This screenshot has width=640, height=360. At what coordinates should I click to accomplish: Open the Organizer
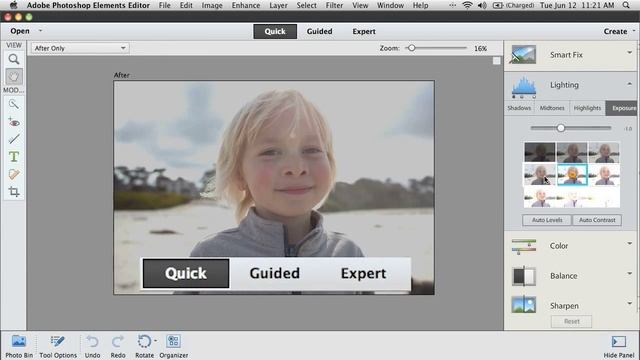coord(173,347)
